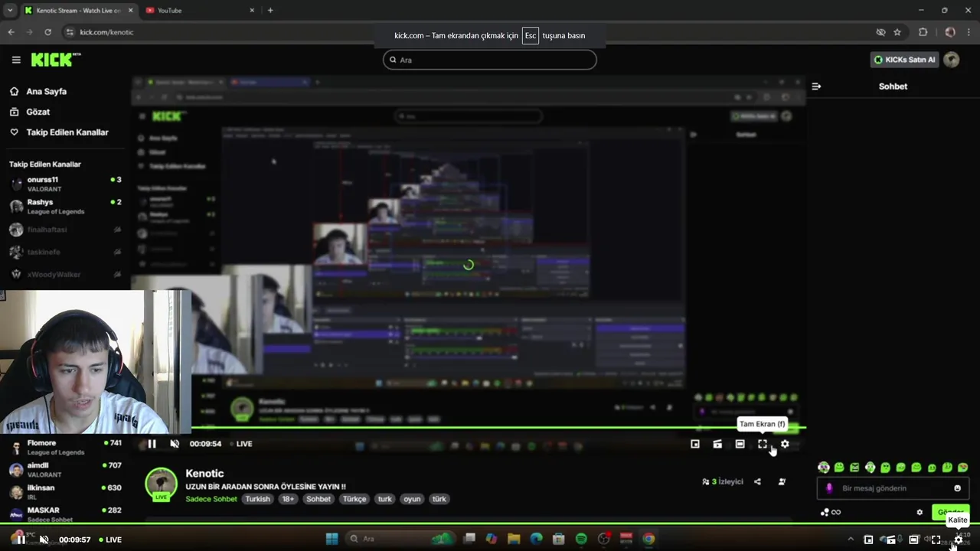Screen dimensions: 980x551
Task: Collapse the Sohbet chat panel
Action: point(816,86)
